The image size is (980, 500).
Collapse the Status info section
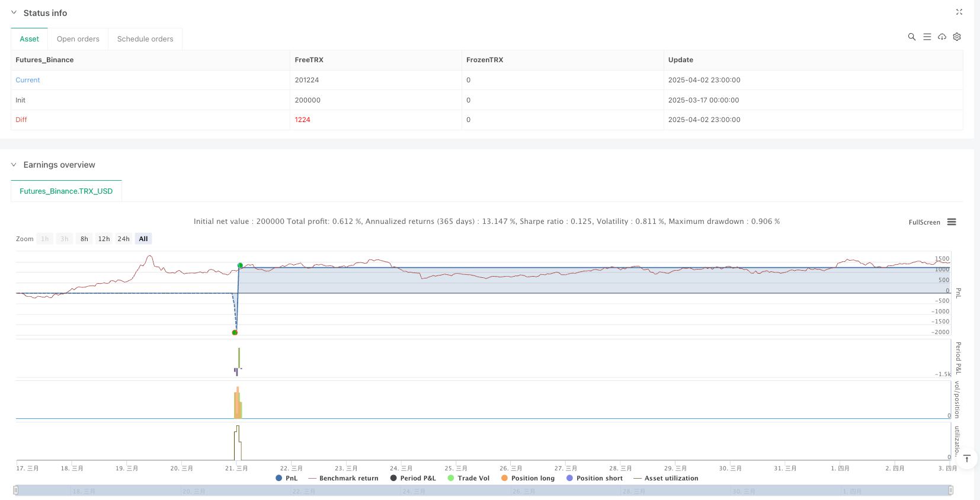[14, 12]
